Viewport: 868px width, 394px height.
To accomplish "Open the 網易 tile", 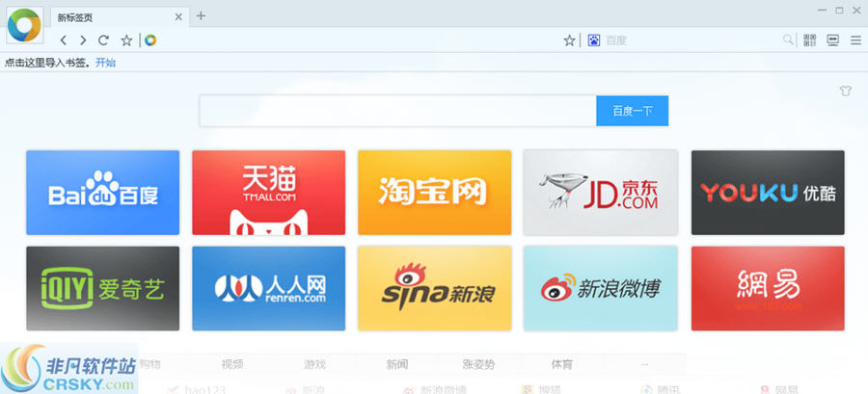I will pyautogui.click(x=768, y=288).
